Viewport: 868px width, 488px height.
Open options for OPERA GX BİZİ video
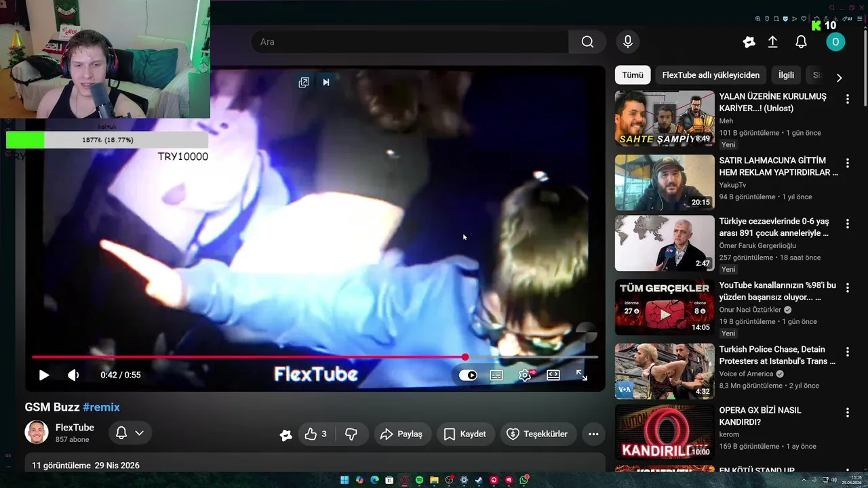[847, 413]
